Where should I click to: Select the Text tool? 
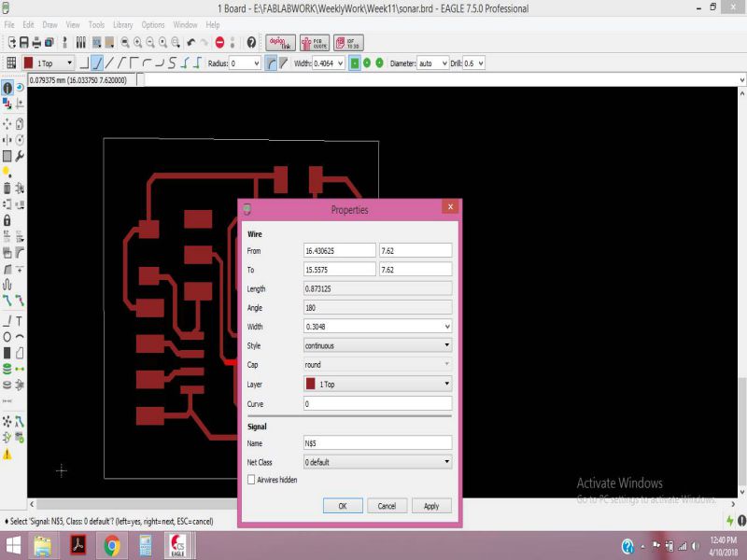click(x=20, y=321)
